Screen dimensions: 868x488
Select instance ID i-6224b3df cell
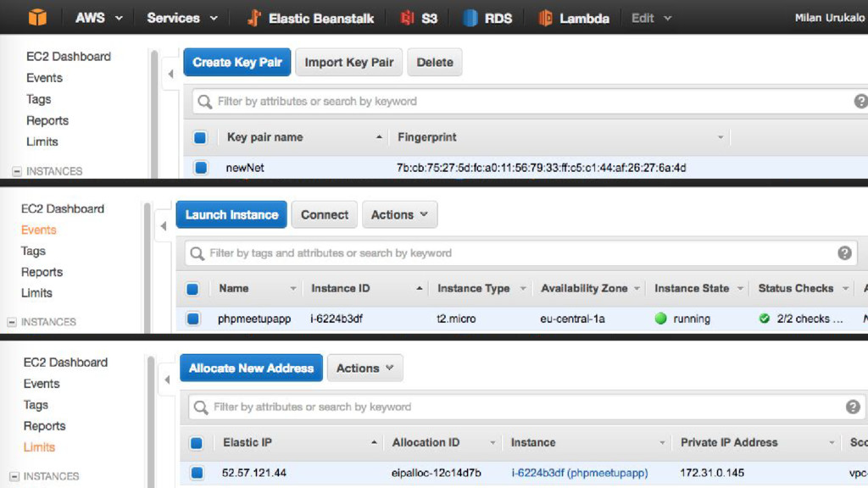[337, 319]
